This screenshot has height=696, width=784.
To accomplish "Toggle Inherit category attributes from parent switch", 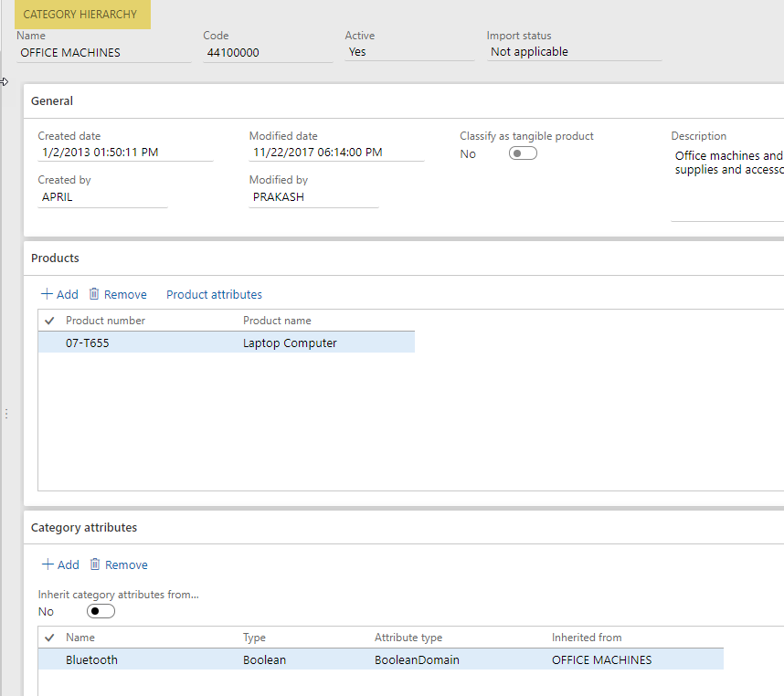I will click(101, 611).
